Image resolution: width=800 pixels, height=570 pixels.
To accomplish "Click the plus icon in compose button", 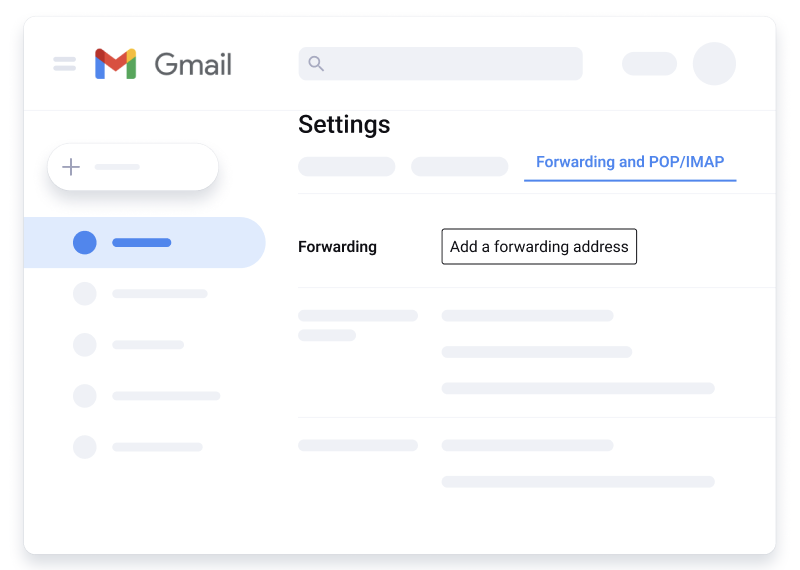I will pos(71,167).
